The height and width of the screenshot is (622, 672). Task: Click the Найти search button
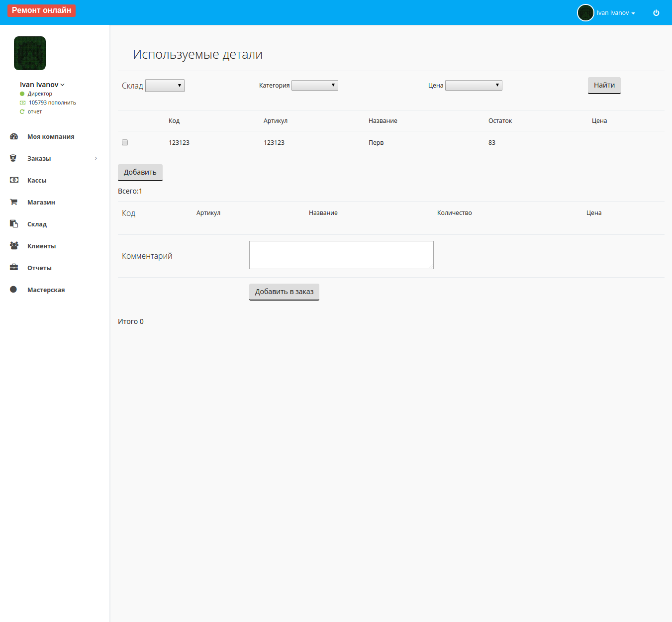point(604,86)
